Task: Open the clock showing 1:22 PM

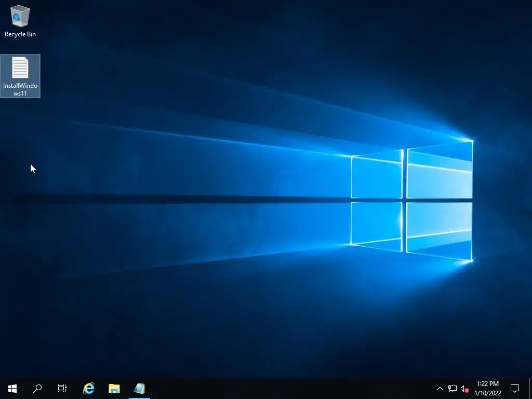Action: (x=488, y=389)
